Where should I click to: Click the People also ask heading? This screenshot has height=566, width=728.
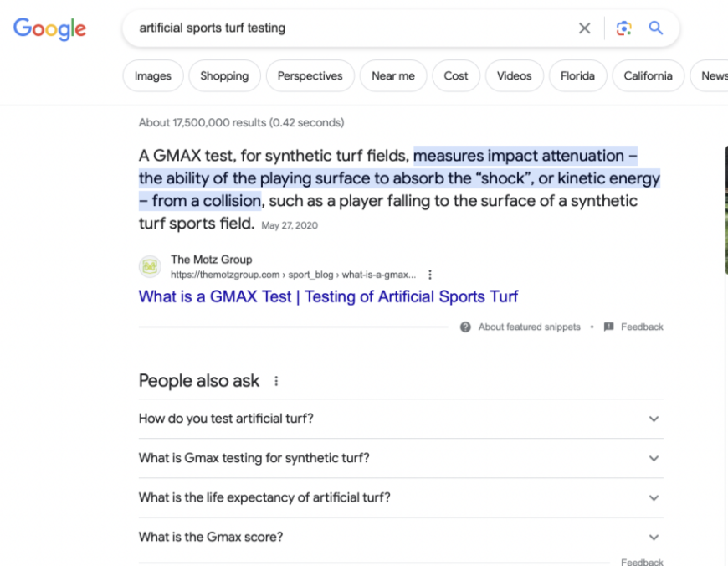[x=198, y=381]
